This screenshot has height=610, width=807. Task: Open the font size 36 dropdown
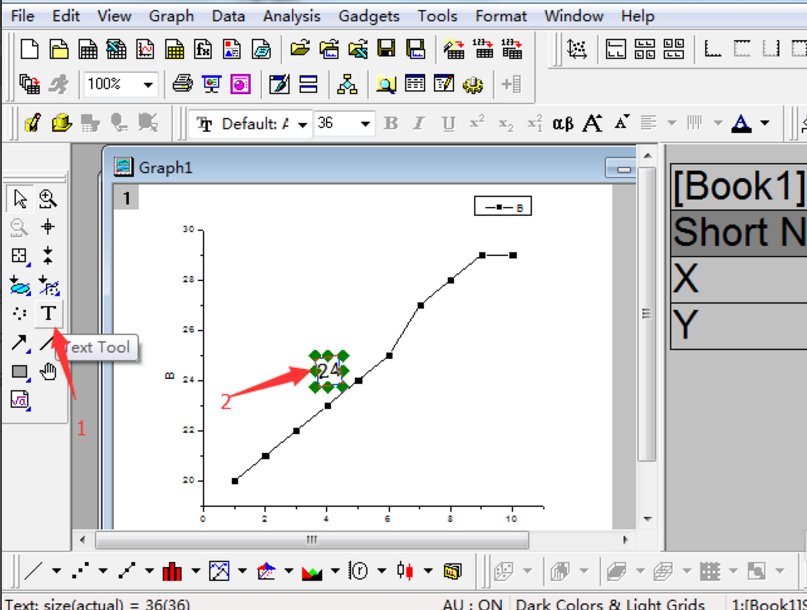[365, 123]
